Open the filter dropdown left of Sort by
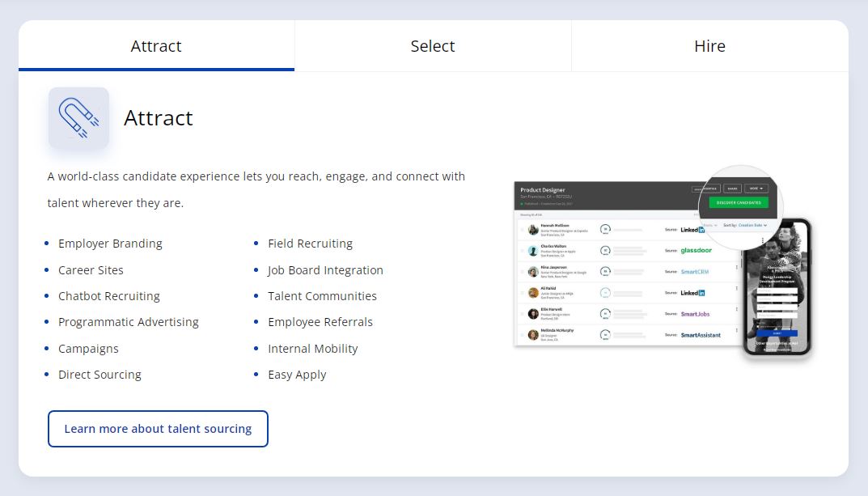This screenshot has height=496, width=868. coord(710,224)
